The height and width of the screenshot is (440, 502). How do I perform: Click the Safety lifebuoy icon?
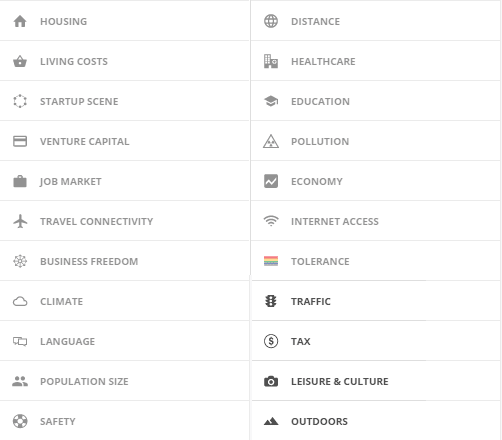tap(20, 421)
